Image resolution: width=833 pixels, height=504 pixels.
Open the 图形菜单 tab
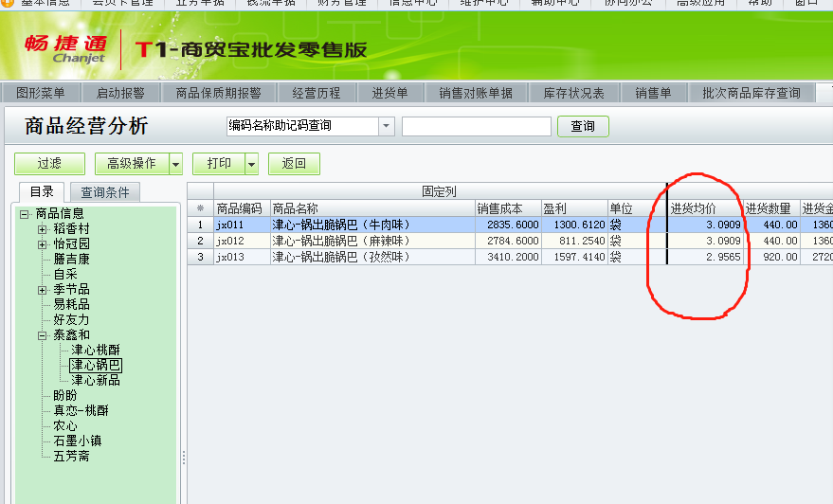[x=41, y=93]
